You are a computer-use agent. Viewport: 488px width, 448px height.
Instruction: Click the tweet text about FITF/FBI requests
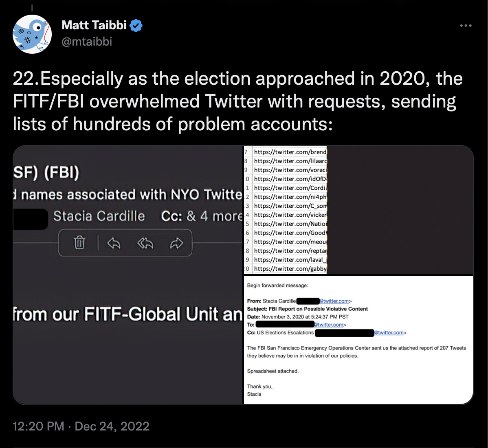238,101
